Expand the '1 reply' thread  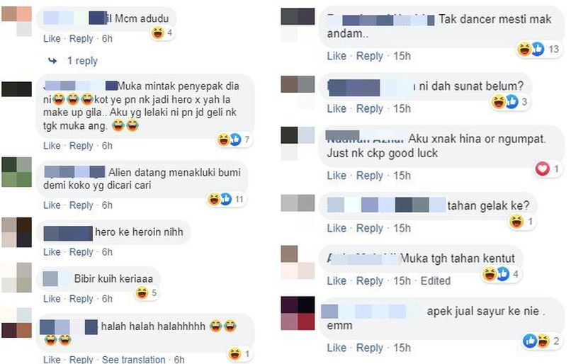tap(82, 61)
